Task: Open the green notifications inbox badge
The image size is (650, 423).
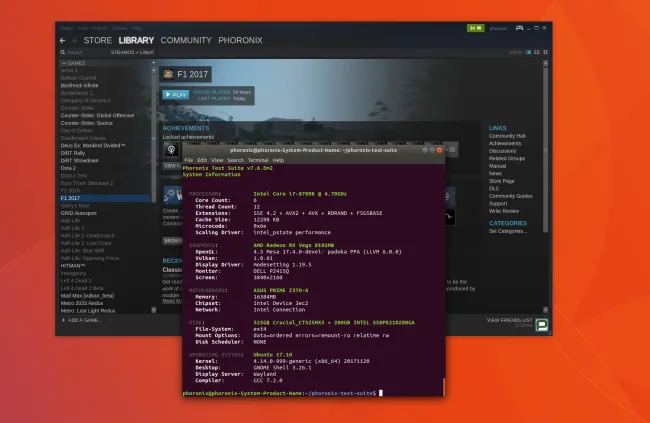Action: (475, 28)
